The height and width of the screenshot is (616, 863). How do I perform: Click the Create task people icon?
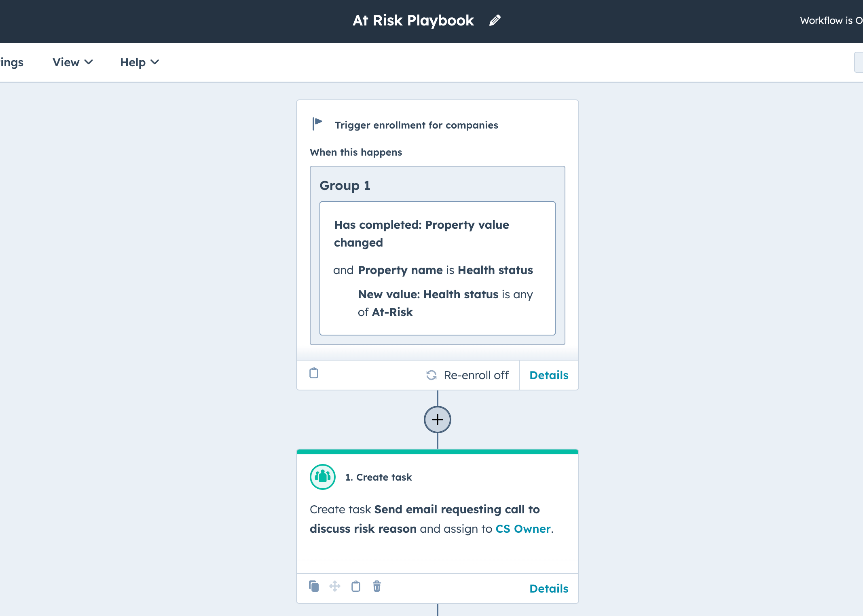point(322,477)
